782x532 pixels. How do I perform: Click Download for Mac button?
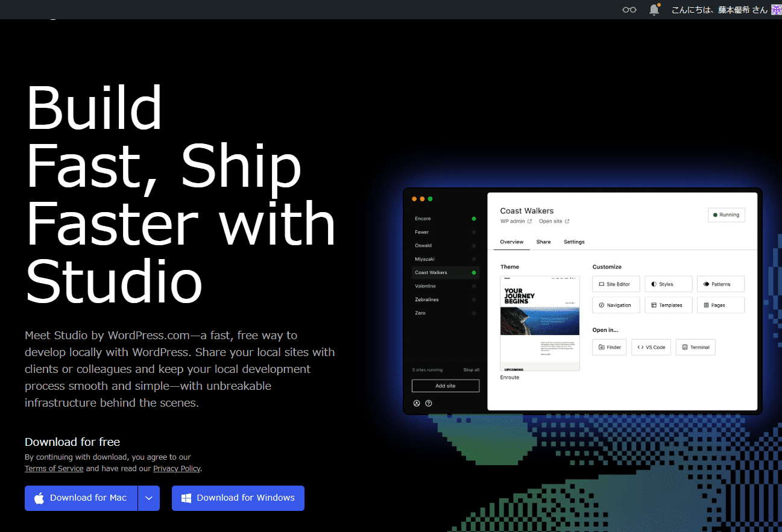point(81,498)
